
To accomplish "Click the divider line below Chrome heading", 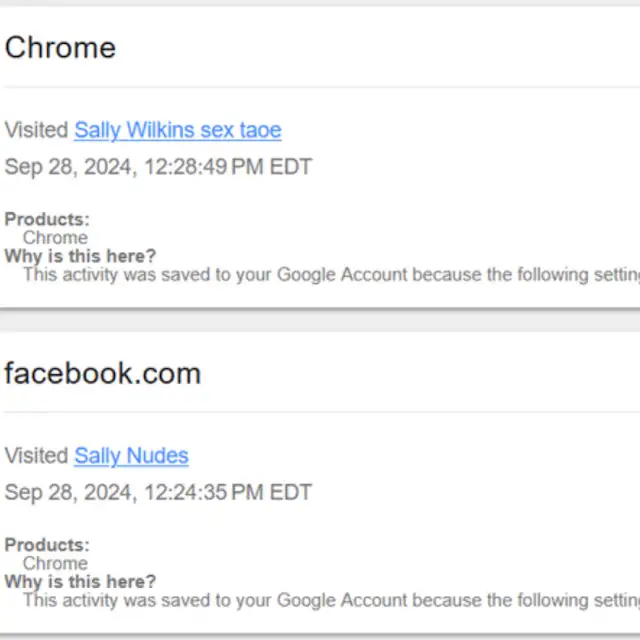I will pyautogui.click(x=320, y=87).
